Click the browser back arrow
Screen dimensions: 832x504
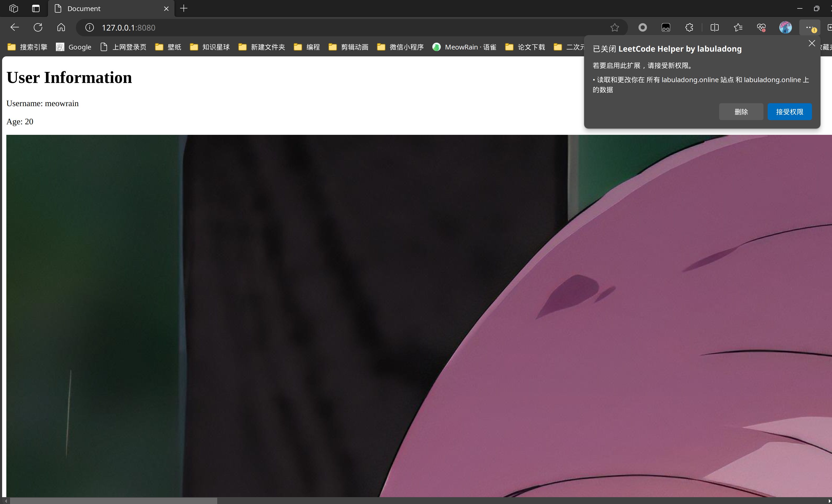14,27
